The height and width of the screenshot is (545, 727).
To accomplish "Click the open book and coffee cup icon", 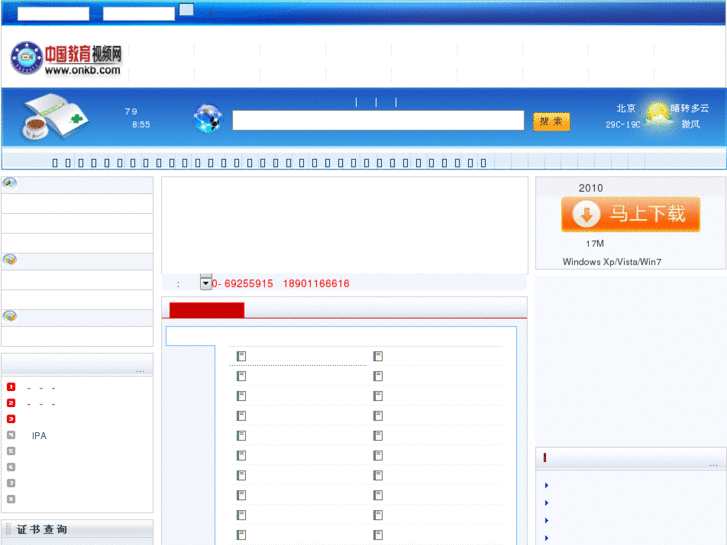I will point(56,116).
